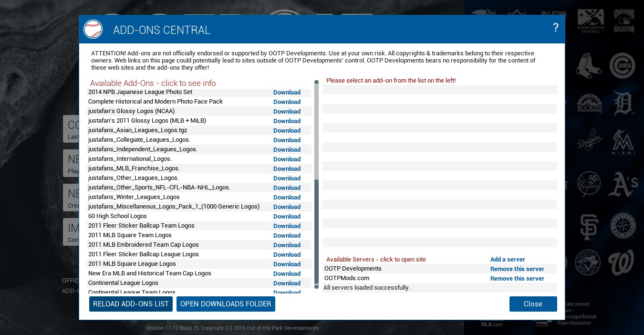The width and height of the screenshot is (644, 335).
Task: Click the OPEN DOWNLOADS FOLDER button
Action: coord(226,304)
